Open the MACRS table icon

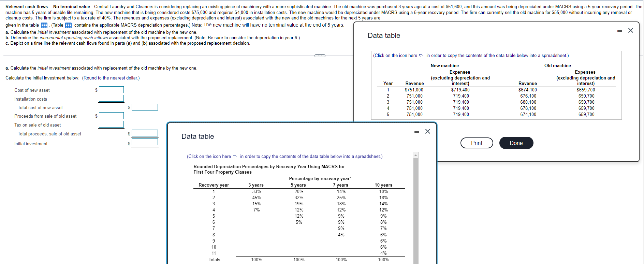[68, 25]
